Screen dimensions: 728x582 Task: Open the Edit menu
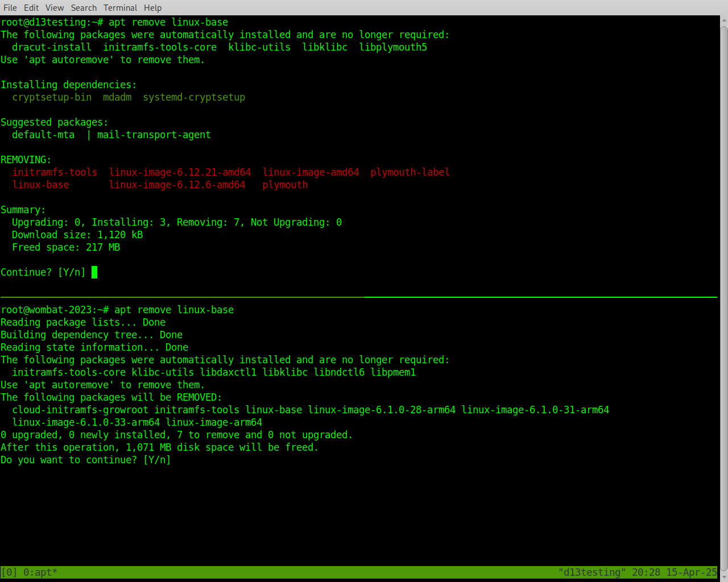(x=31, y=7)
